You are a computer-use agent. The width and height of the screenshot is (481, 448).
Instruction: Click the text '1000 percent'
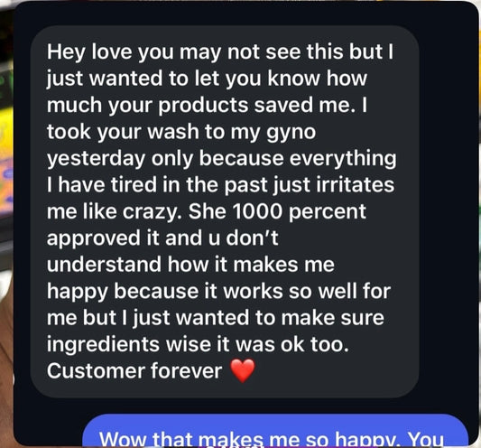point(299,211)
